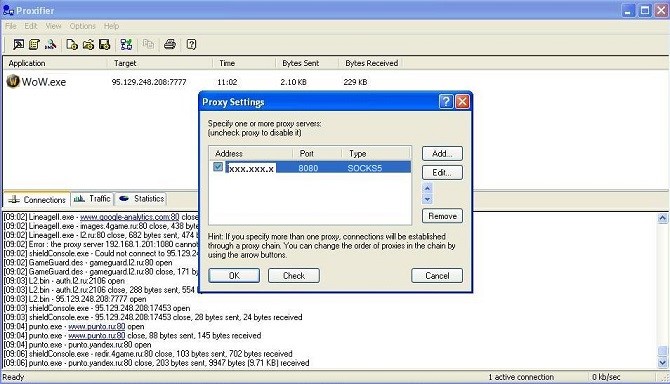Move proxy down with arrow button
Image resolution: width=670 pixels, height=384 pixels.
(427, 199)
